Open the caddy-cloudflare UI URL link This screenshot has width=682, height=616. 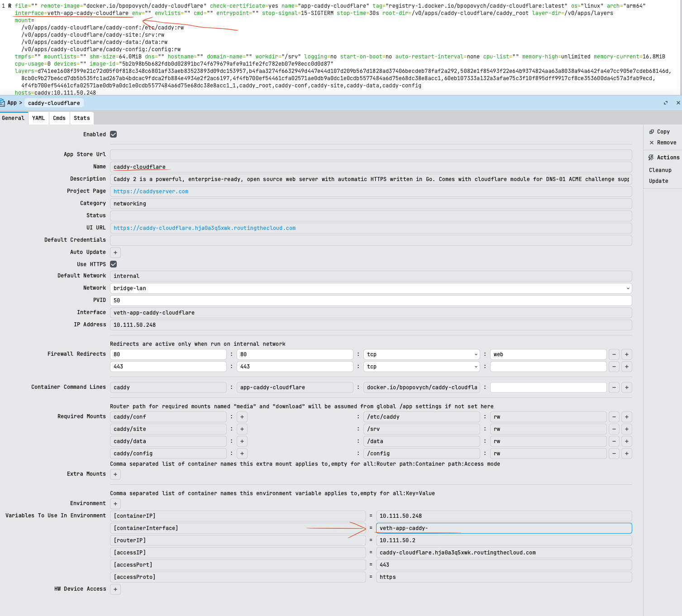(x=205, y=228)
